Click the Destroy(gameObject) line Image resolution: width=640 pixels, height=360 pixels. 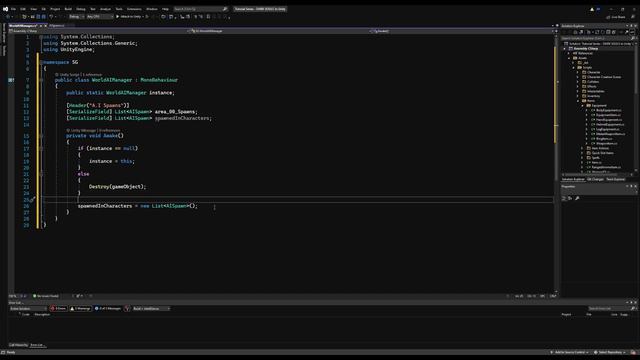pos(117,187)
